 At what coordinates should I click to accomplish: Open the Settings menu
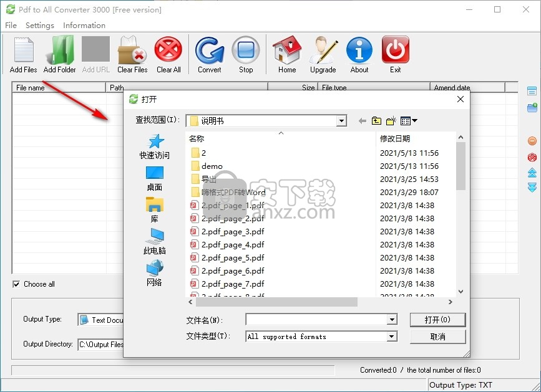40,26
